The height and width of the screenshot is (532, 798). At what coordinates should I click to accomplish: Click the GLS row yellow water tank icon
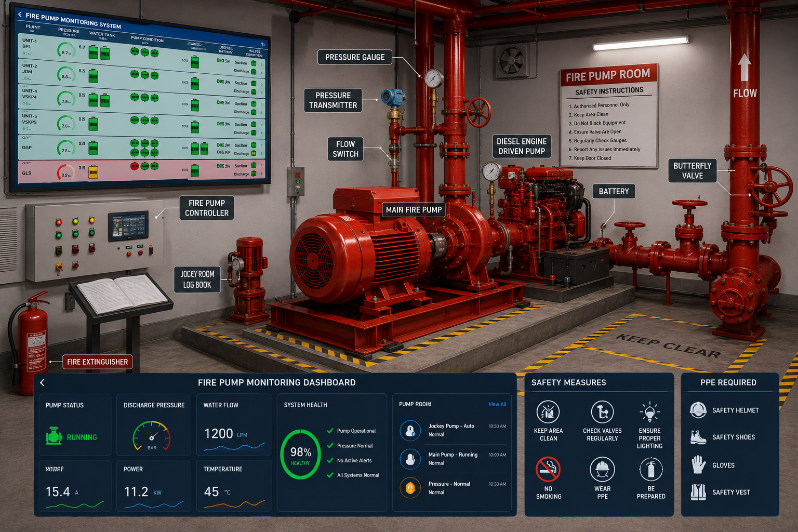tap(94, 171)
